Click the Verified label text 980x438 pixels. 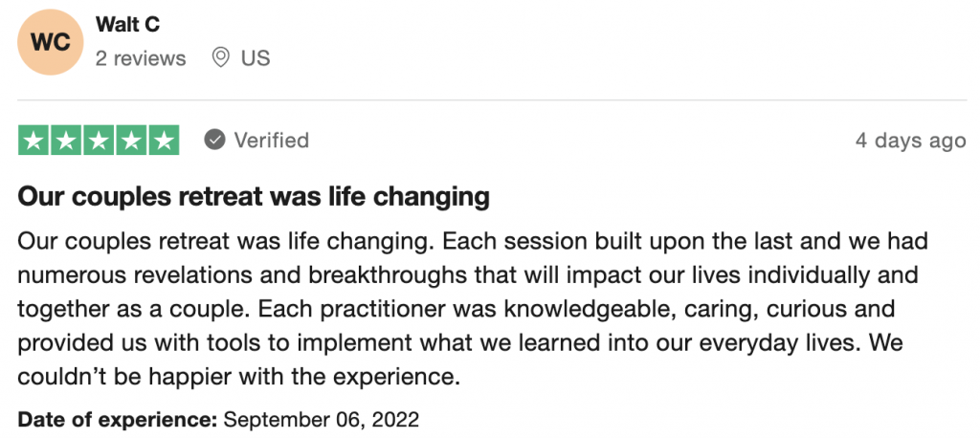coord(272,141)
